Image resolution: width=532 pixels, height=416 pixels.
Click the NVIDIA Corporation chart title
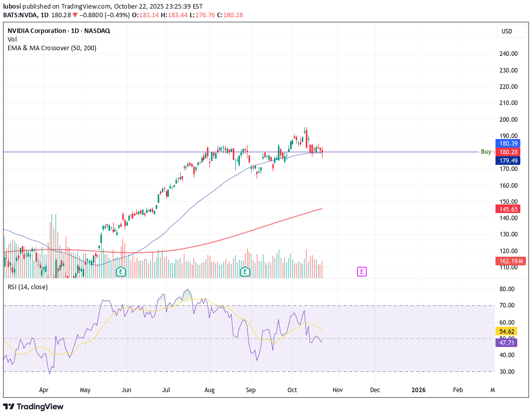pyautogui.click(x=58, y=31)
